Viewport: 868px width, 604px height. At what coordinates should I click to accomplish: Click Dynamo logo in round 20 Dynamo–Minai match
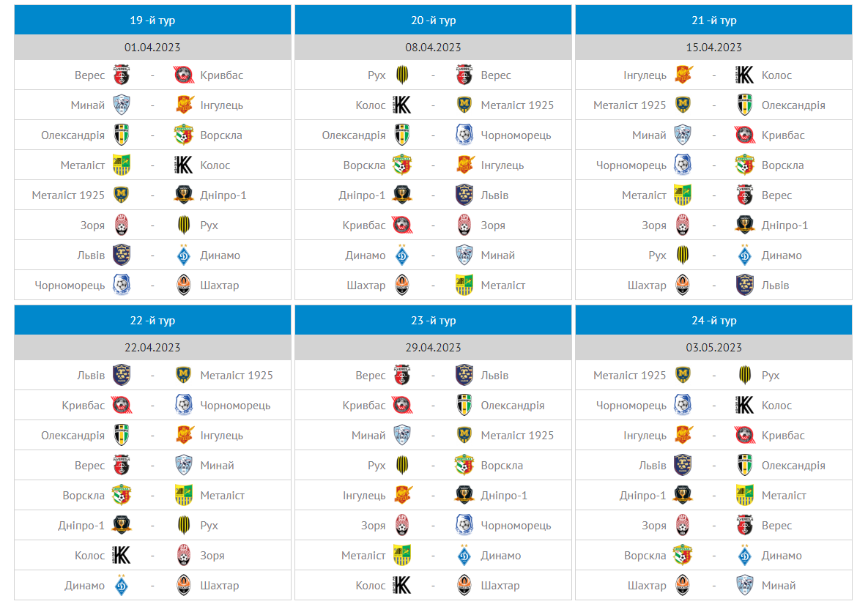(402, 256)
